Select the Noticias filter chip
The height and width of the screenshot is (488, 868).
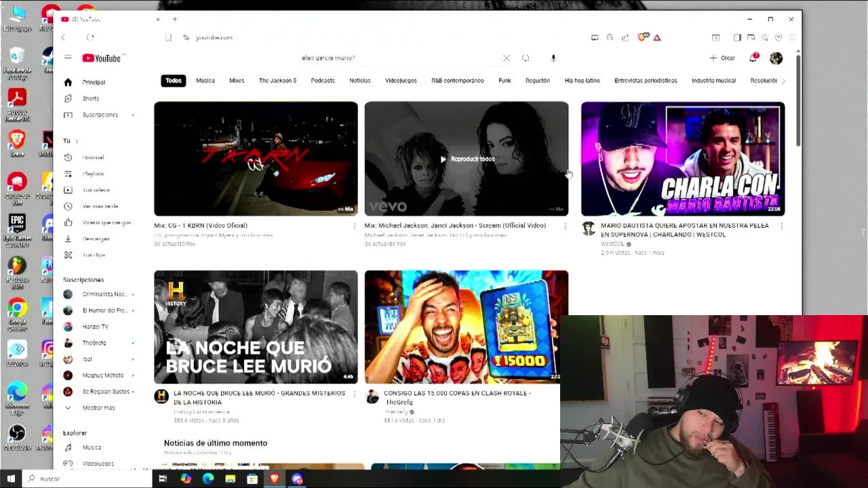(360, 81)
